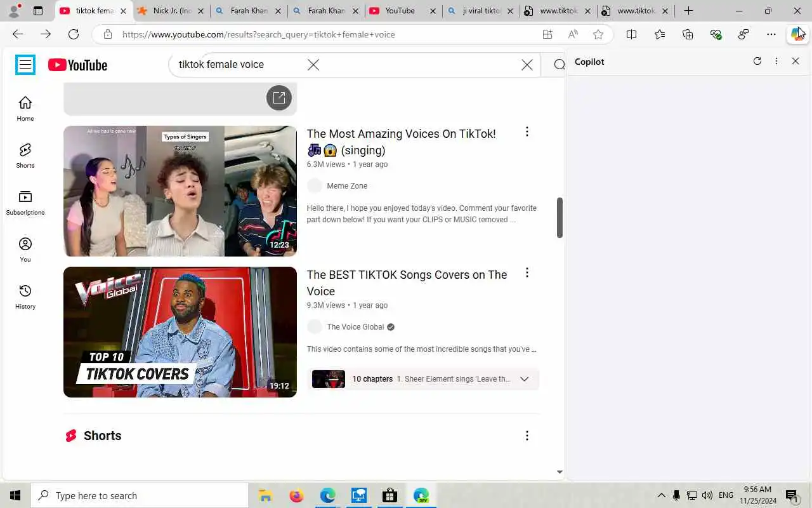
Task: Open Subscriptions from the sidebar
Action: (25, 203)
